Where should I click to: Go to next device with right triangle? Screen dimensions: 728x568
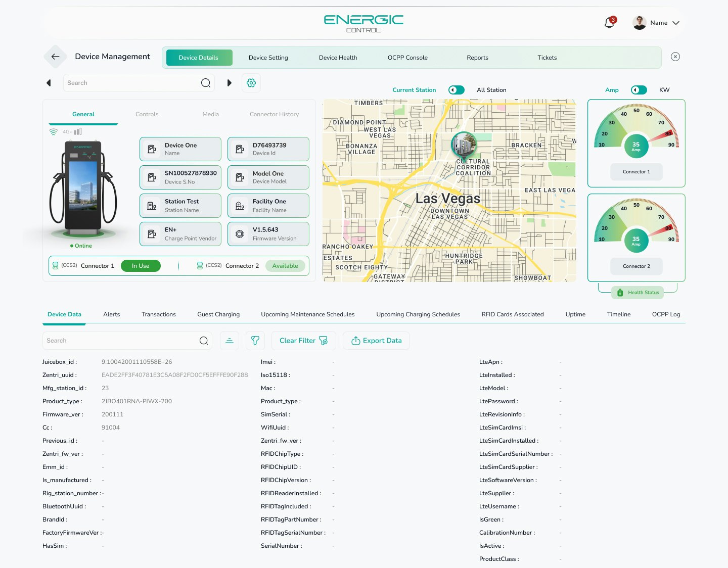[x=229, y=83]
